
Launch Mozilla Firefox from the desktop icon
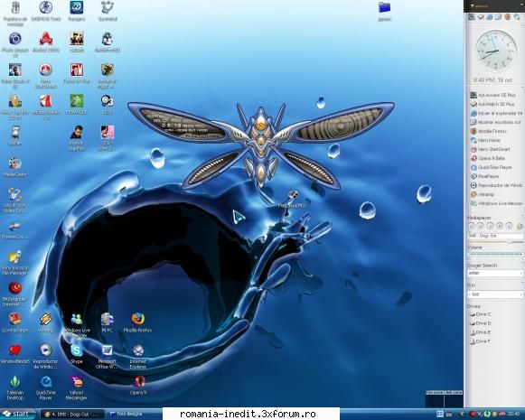[137, 322]
